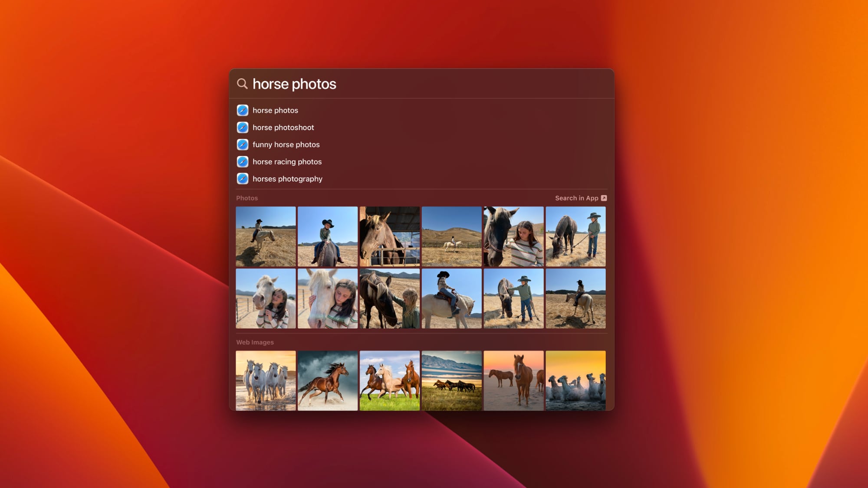Open the first Photos thumbnail of girl on horse
This screenshot has height=488, width=868.
(x=265, y=236)
